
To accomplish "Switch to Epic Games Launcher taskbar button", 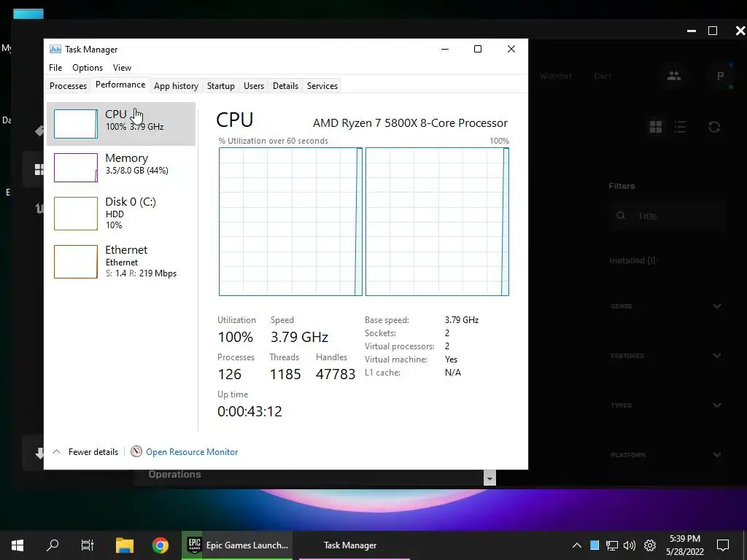I will [237, 545].
